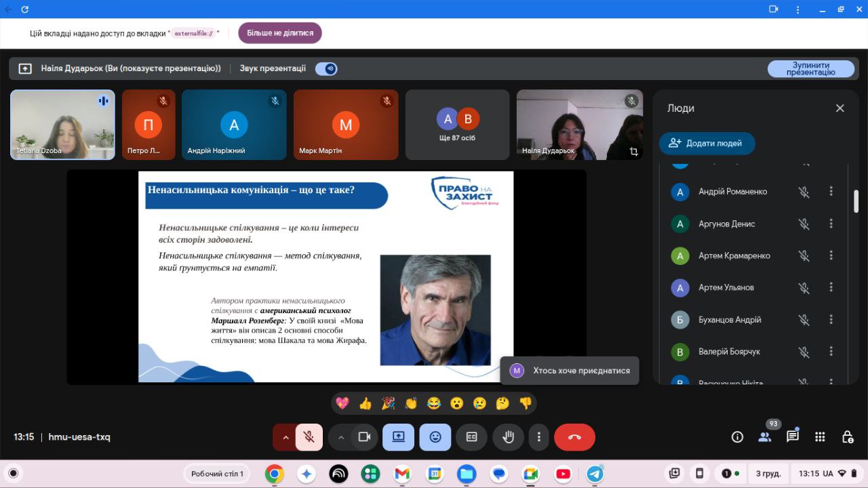Click the red leave call button
This screenshot has width=868, height=488.
click(574, 437)
